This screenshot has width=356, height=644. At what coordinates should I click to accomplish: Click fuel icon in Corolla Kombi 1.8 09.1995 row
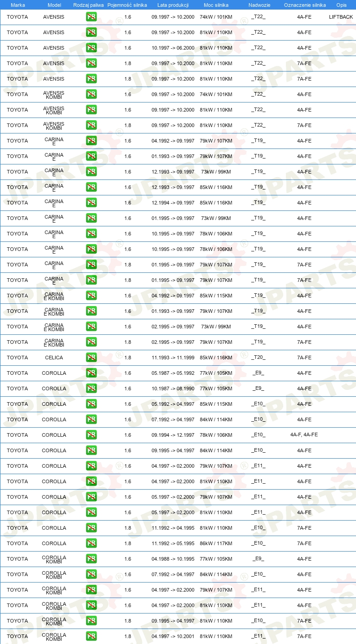pyautogui.click(x=91, y=621)
